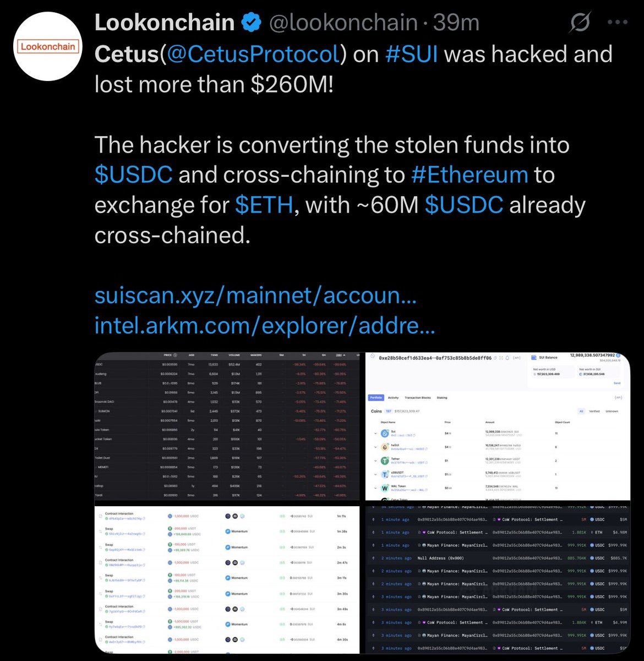Open the intel.arkm.com explorer link
This screenshot has width=644, height=661.
265,326
